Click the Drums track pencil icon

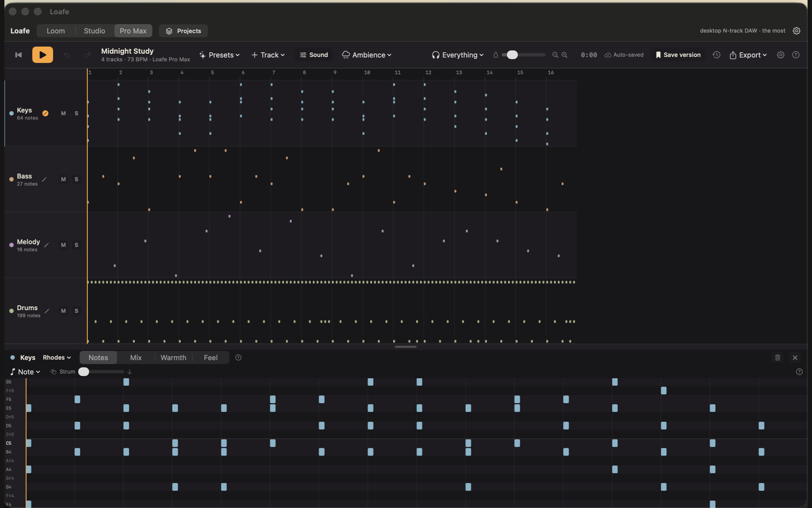pyautogui.click(x=47, y=311)
